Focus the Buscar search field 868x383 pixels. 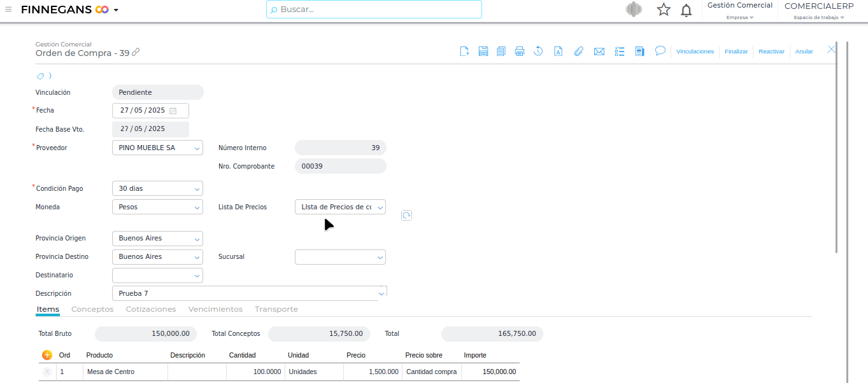point(376,10)
